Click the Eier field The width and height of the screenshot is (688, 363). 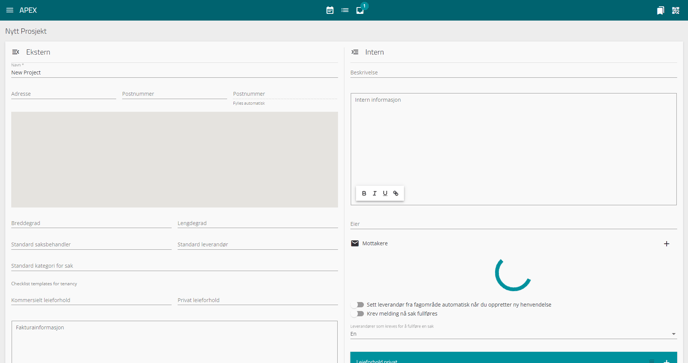(513, 224)
